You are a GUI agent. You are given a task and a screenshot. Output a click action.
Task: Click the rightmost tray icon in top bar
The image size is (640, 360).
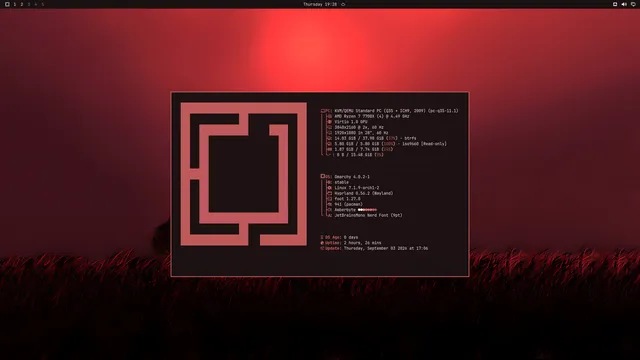[x=633, y=4]
